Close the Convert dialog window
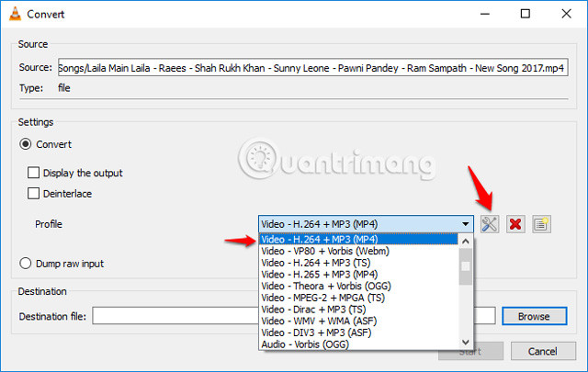 click(566, 14)
